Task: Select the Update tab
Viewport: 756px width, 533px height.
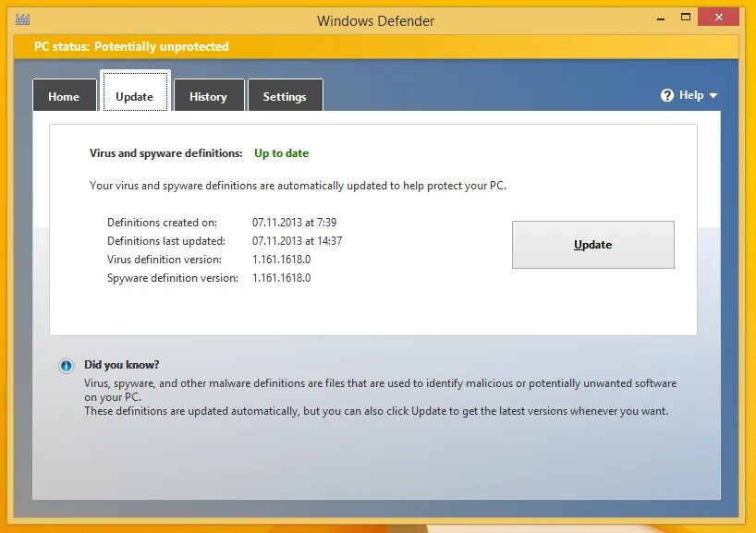Action: (135, 91)
